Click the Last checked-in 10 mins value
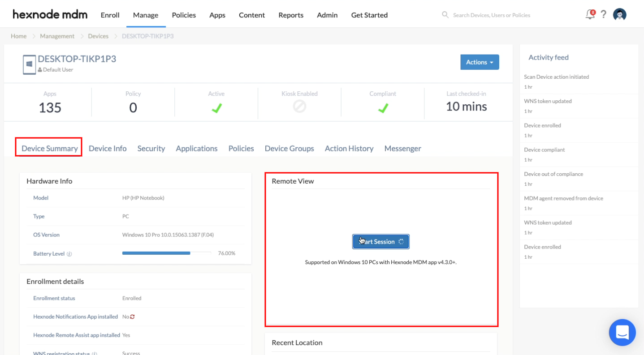 tap(466, 107)
